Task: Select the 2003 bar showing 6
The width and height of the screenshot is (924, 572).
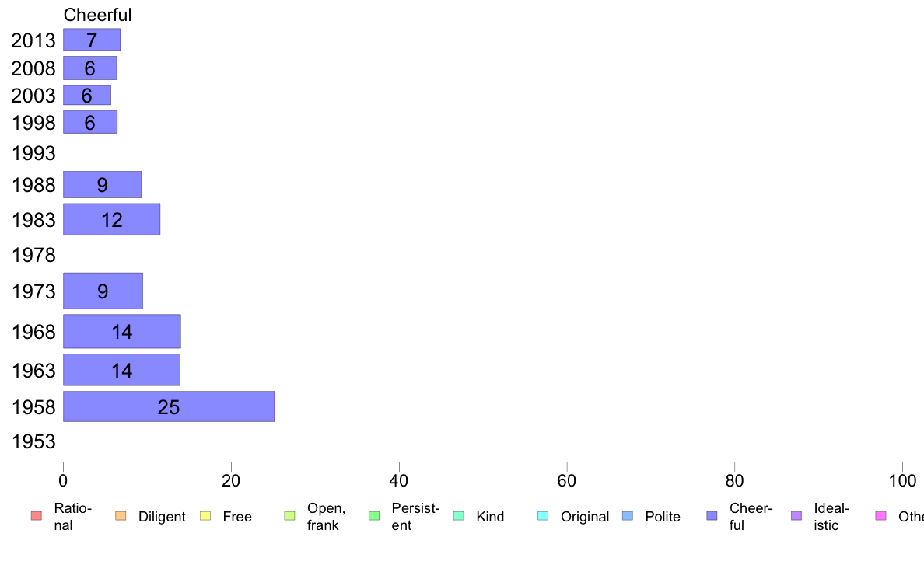Action: click(87, 96)
